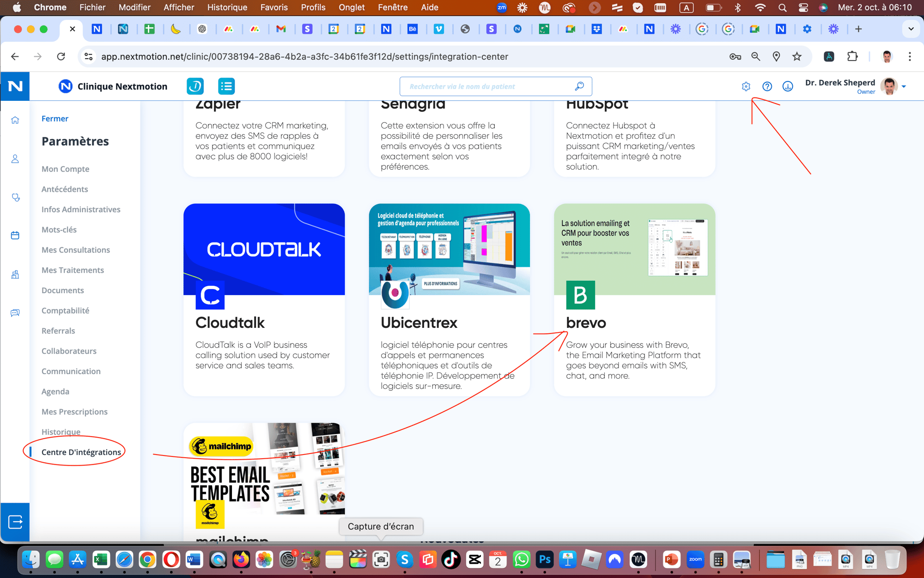
Task: Open Documents settings section
Action: 63,290
